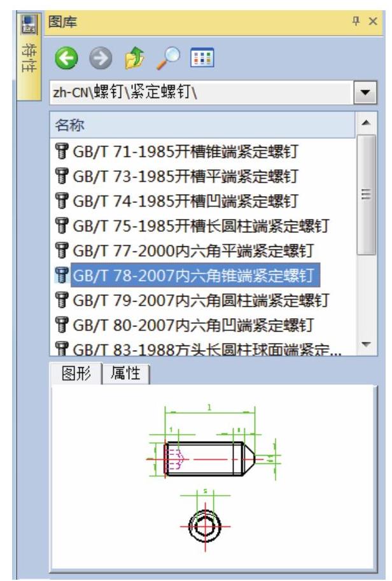Toggle the pin icon of 图库 panel
Screen dimensions: 392x581
click(356, 21)
